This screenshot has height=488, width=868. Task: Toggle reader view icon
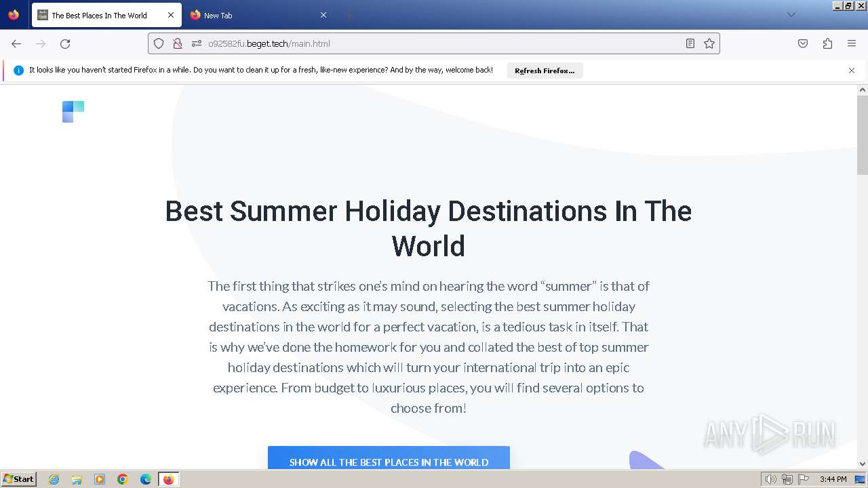coord(690,43)
